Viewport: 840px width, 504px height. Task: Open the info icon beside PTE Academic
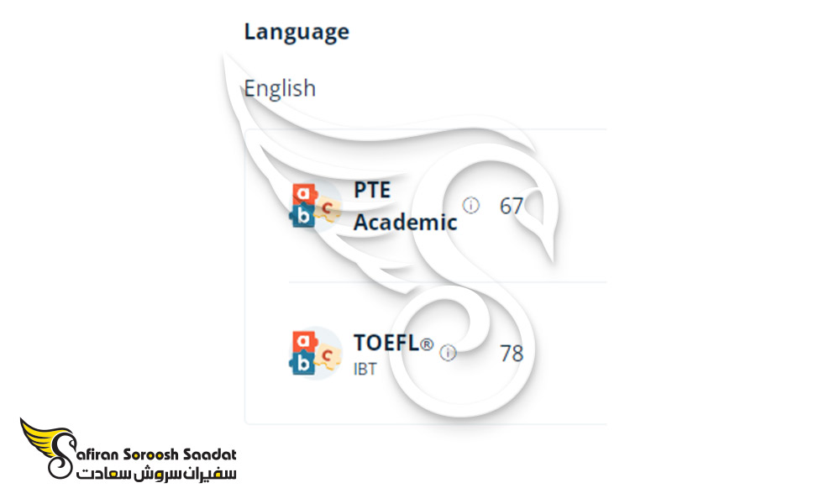click(471, 205)
